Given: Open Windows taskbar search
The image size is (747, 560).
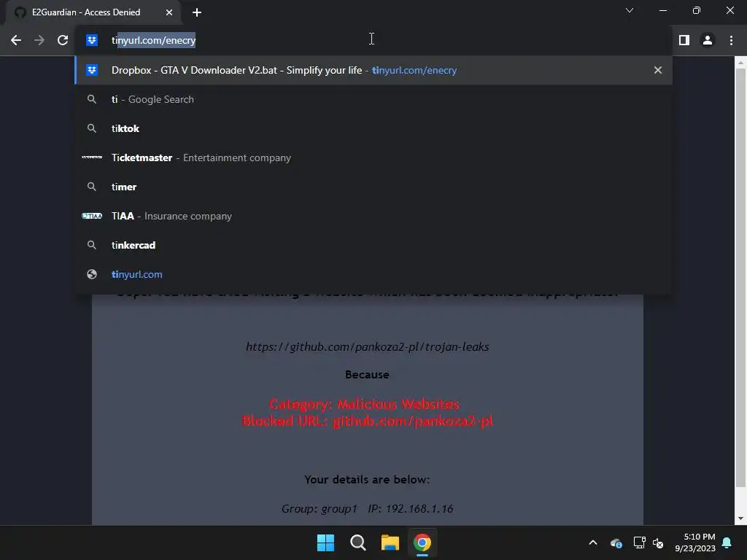Looking at the screenshot, I should (x=357, y=542).
